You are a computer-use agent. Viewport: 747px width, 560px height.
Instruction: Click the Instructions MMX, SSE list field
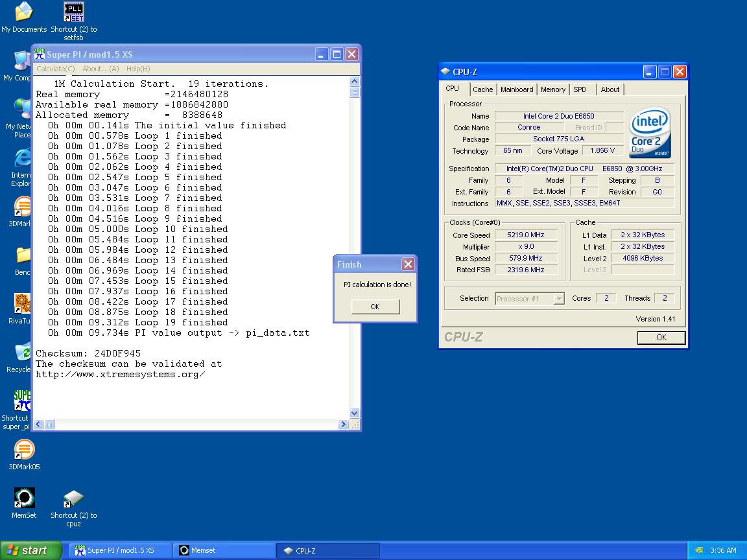(585, 203)
